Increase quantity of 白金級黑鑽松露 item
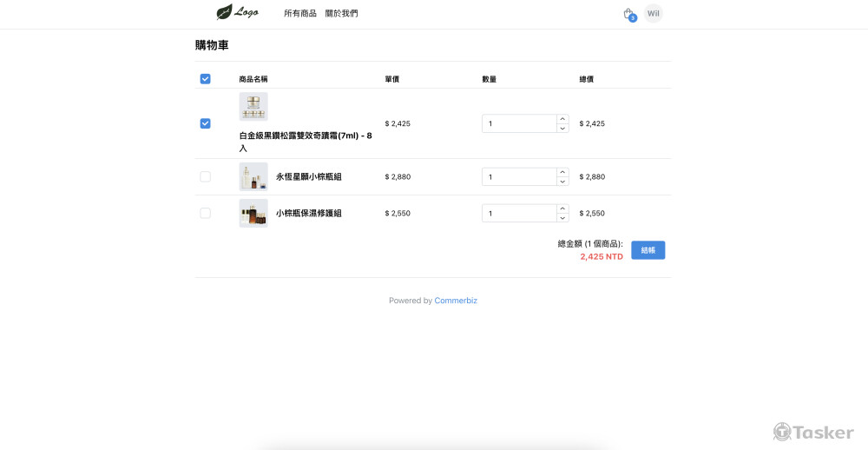 tap(562, 119)
